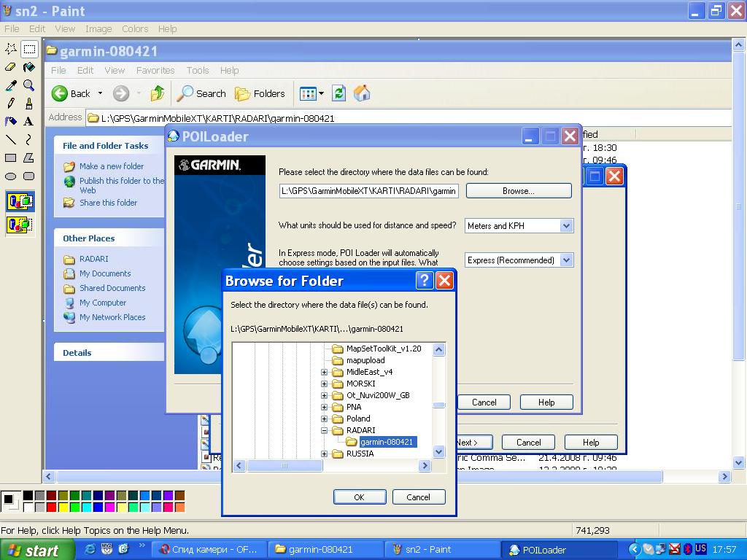Viewport: 747px width, 560px height.
Task: Enable opaque selection mode option
Action: [x=20, y=202]
